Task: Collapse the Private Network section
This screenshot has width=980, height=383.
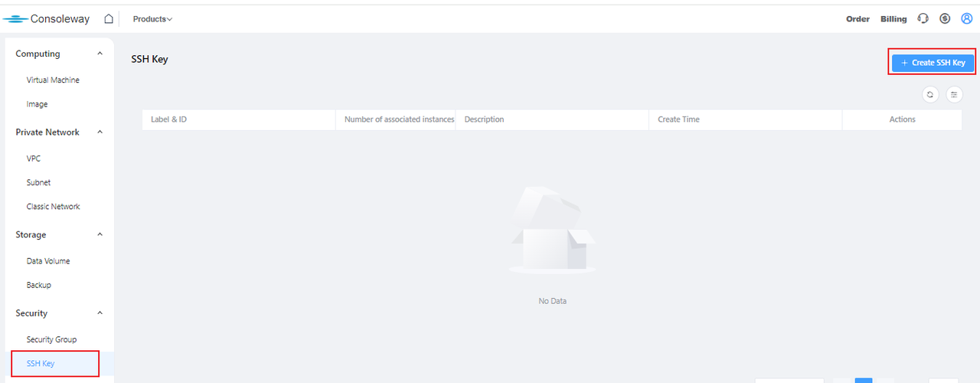Action: pyautogui.click(x=100, y=133)
